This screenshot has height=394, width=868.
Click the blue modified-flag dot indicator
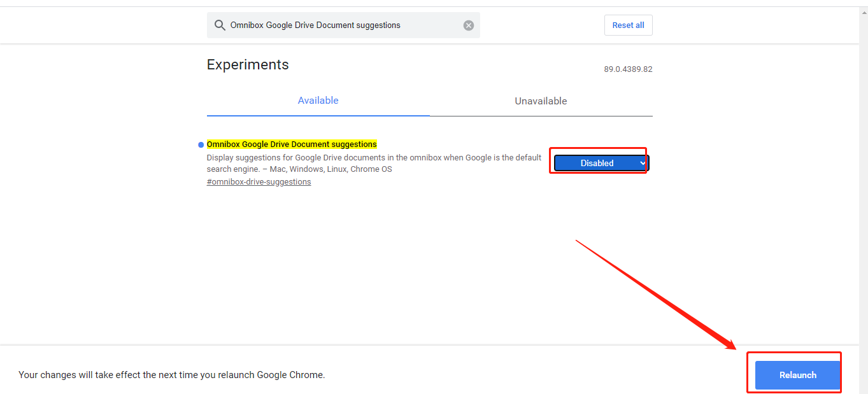click(201, 144)
